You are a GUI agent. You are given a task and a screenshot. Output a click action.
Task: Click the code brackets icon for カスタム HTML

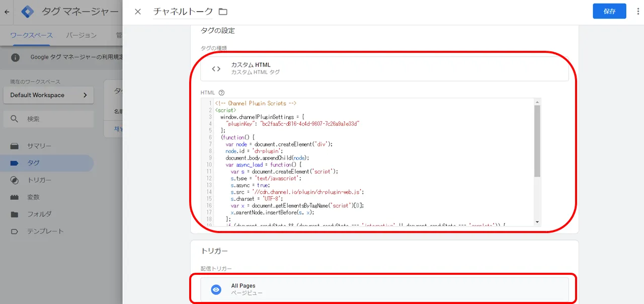point(216,69)
